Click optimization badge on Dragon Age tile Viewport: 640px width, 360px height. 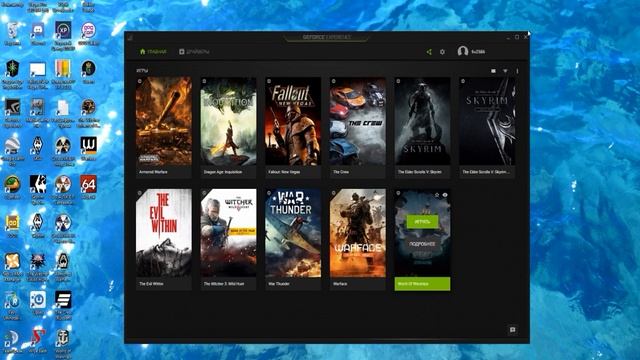click(x=204, y=81)
